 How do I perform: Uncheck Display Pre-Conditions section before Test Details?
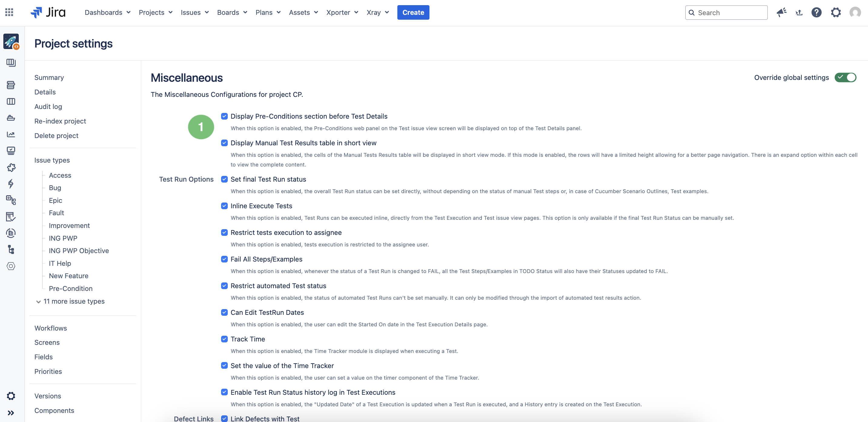[x=224, y=116]
